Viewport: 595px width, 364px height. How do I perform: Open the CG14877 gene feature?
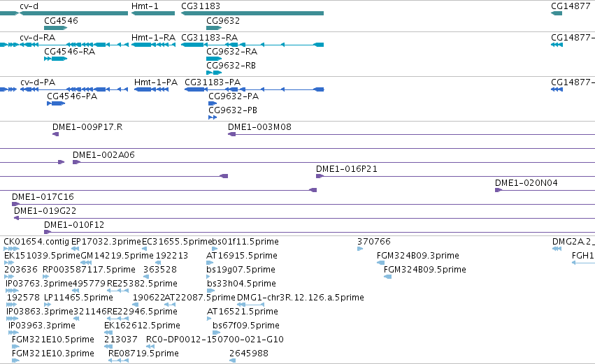coord(557,13)
